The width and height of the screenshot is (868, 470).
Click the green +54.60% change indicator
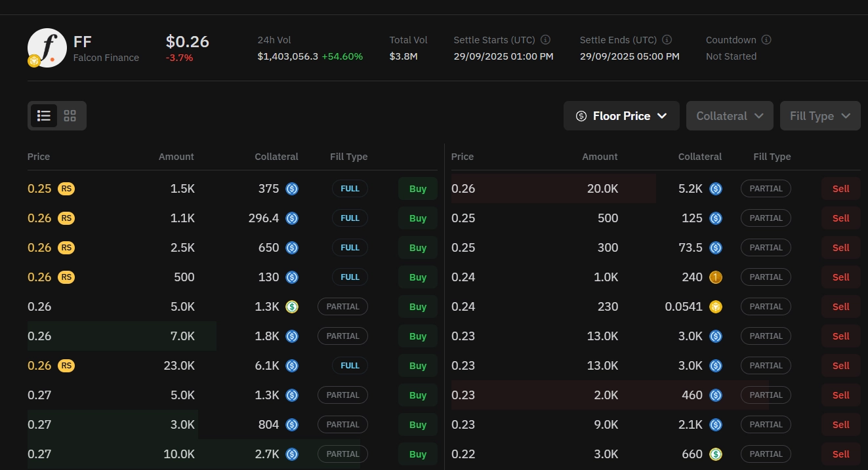point(342,56)
